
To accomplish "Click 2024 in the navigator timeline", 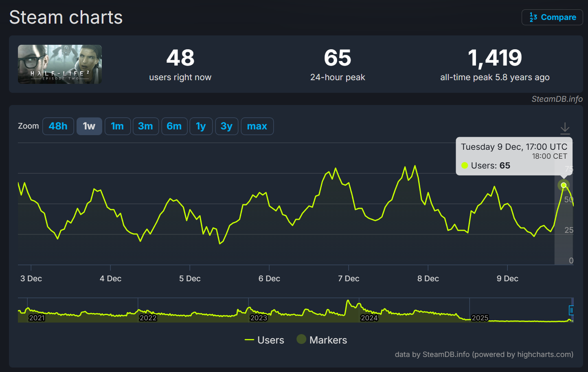I will (369, 318).
